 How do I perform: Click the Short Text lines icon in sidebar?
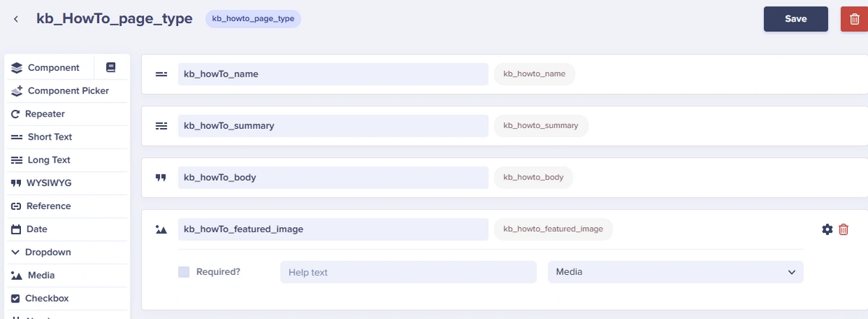coord(17,137)
